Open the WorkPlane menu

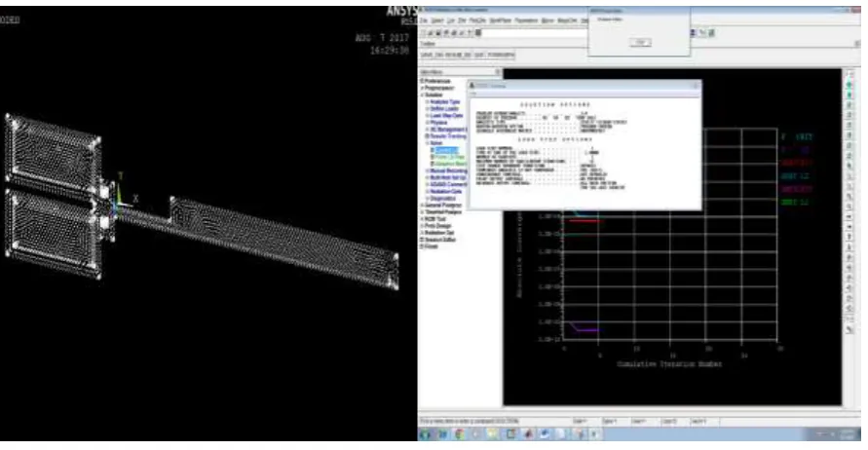pyautogui.click(x=500, y=20)
